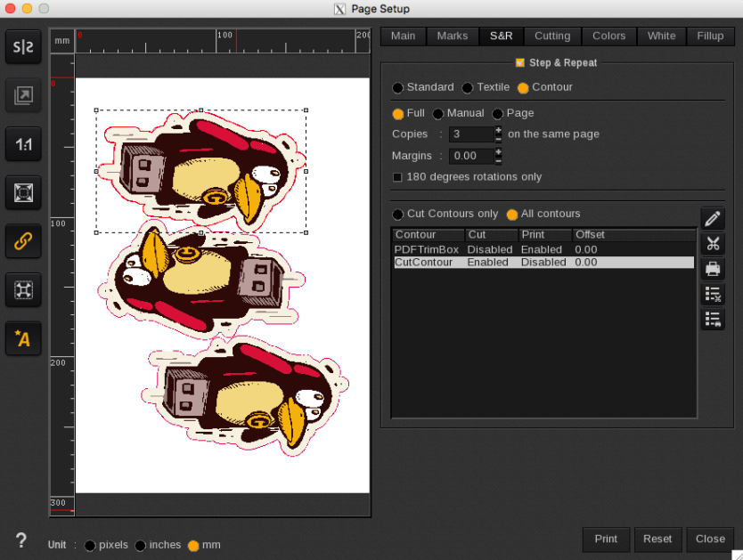
Task: Select the Textile radio option
Action: pos(468,87)
